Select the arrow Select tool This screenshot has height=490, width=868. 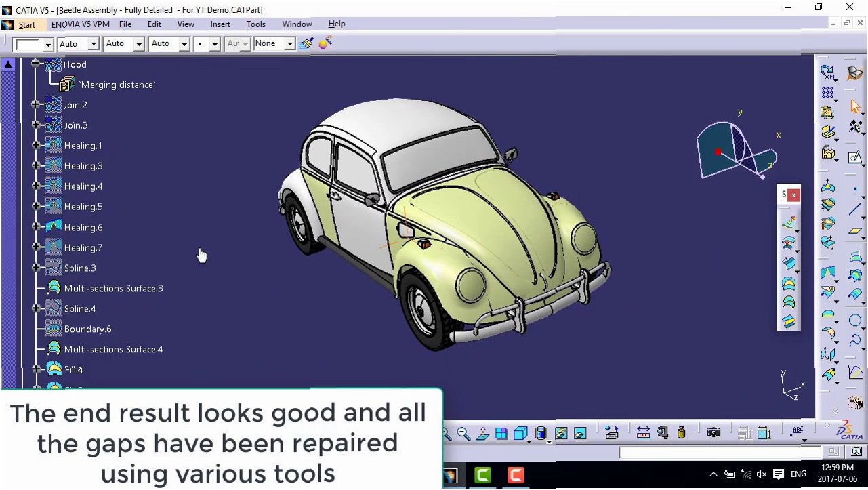(x=855, y=106)
